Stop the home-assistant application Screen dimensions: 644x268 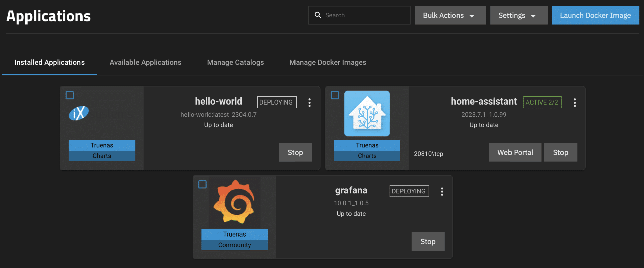tap(560, 152)
